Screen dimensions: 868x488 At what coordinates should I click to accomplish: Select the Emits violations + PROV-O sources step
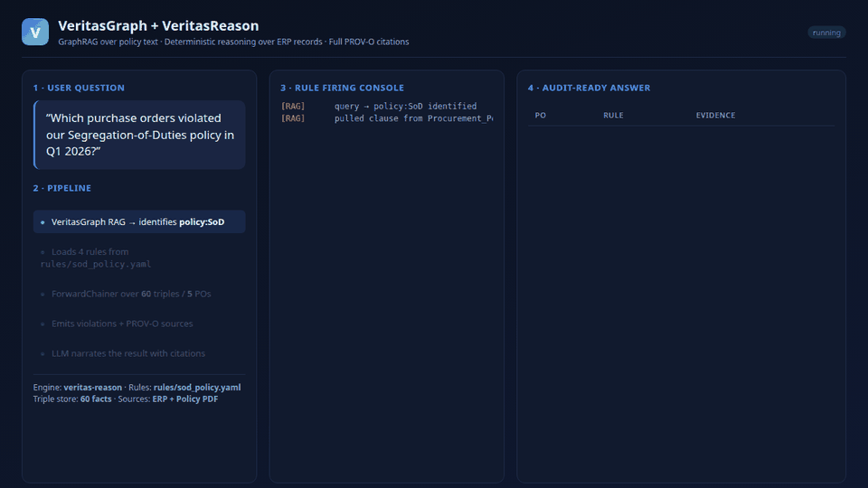pyautogui.click(x=139, y=324)
